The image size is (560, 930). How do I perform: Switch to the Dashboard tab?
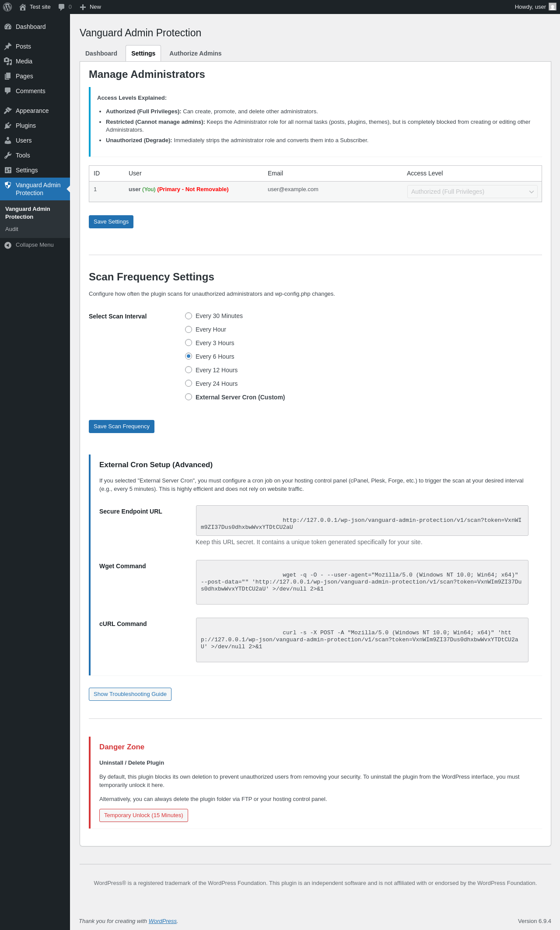tap(101, 53)
